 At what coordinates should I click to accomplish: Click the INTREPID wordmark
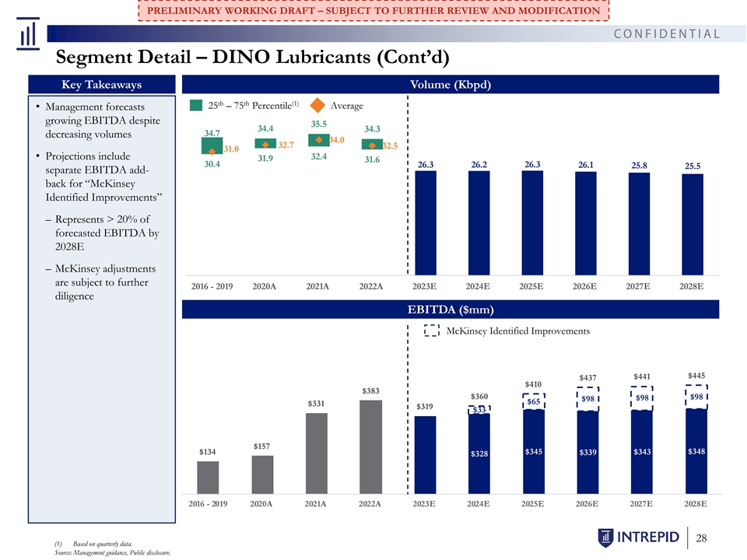coord(648,537)
